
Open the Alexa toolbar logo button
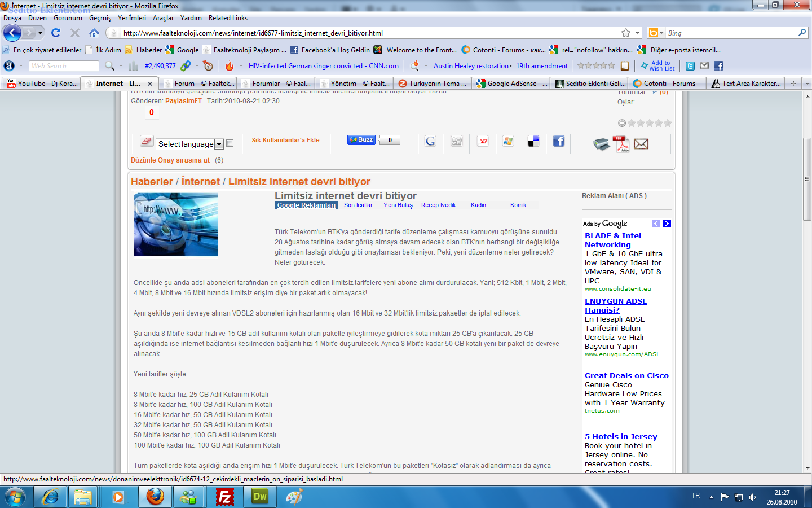tap(9, 66)
